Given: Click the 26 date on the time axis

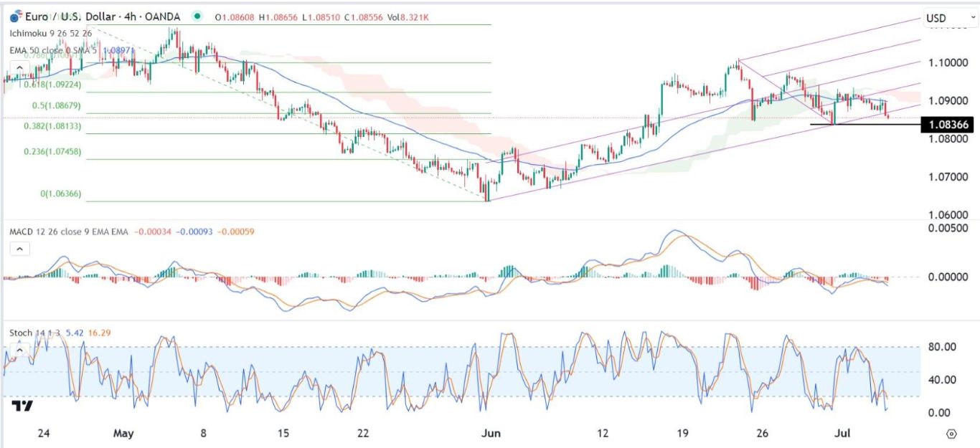Looking at the screenshot, I should pos(763,433).
